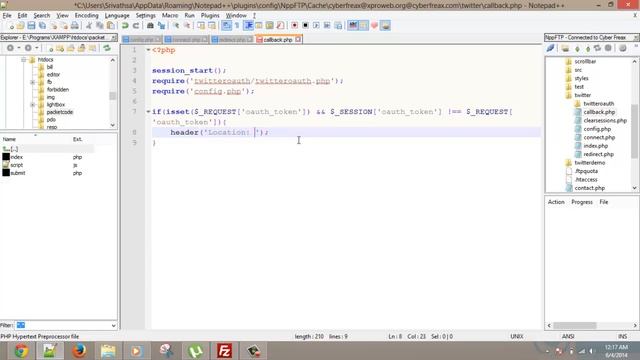Click the Action column header in NppFTP
640x360 pixels.
(x=556, y=202)
